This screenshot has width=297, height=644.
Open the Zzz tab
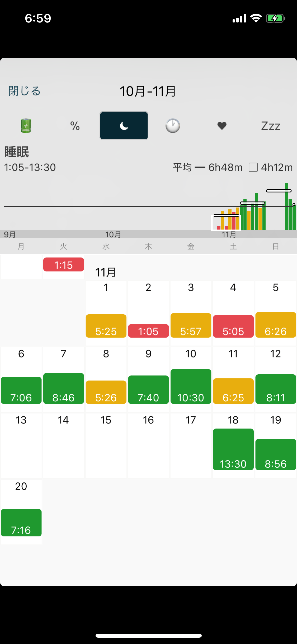[x=271, y=126]
